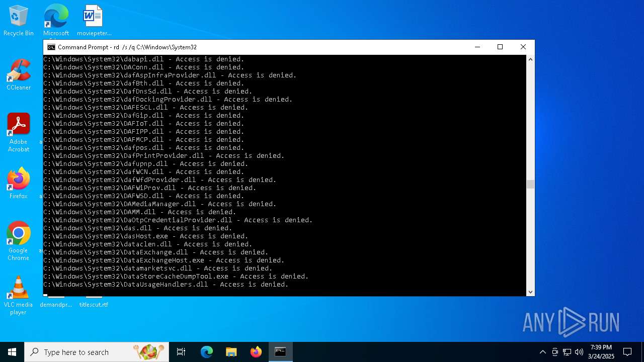Close the Command Prompt window
Viewport: 644px width, 362px height.
point(523,47)
